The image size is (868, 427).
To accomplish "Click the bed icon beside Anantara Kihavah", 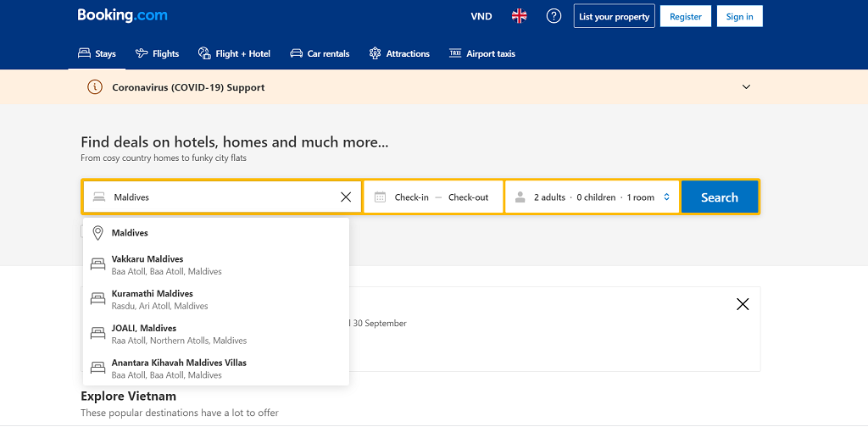I will (x=98, y=369).
